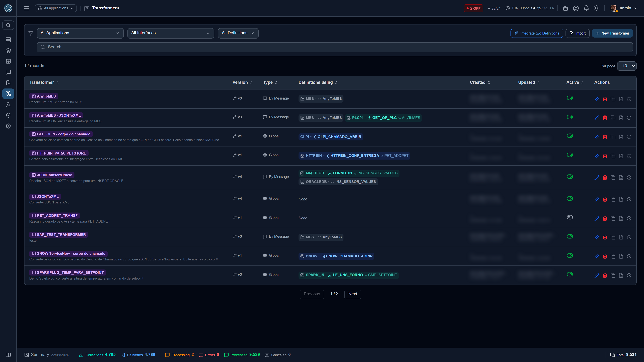This screenshot has width=644, height=362.
Task: Toggle active state of GLPI GLPI transformer
Action: pos(570,136)
